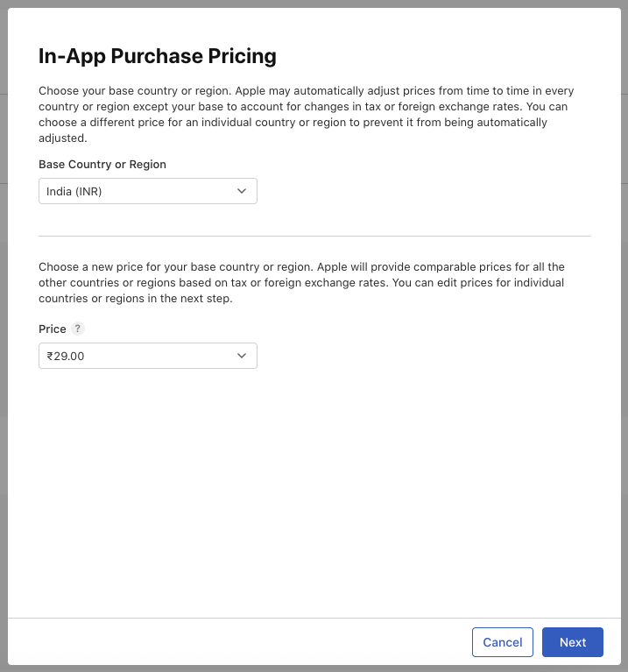
Task: Click the horizontal divider between the sections
Action: (314, 236)
